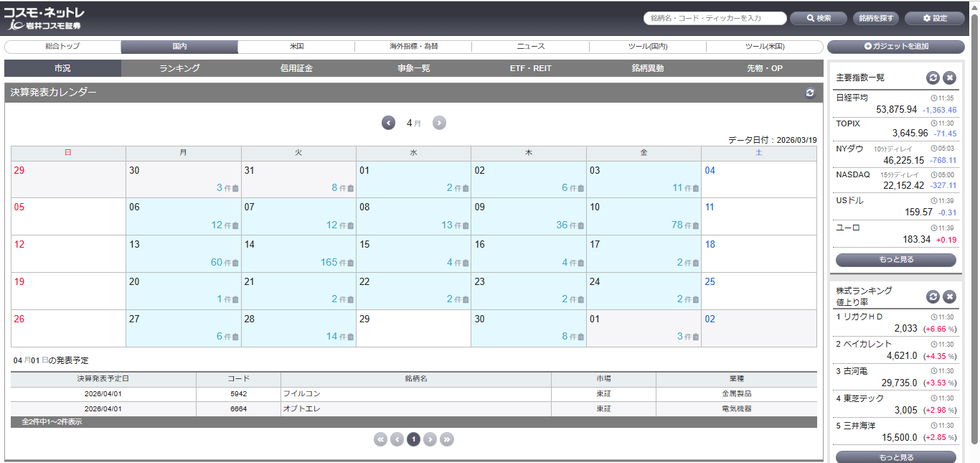The width and height of the screenshot is (980, 463).
Task: Advance calendar to next month
Action: click(439, 123)
